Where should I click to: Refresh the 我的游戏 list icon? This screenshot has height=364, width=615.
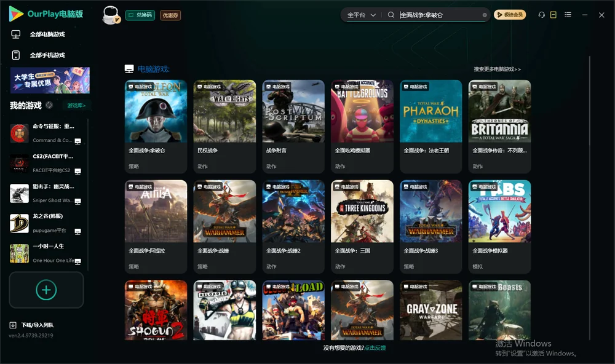click(49, 105)
